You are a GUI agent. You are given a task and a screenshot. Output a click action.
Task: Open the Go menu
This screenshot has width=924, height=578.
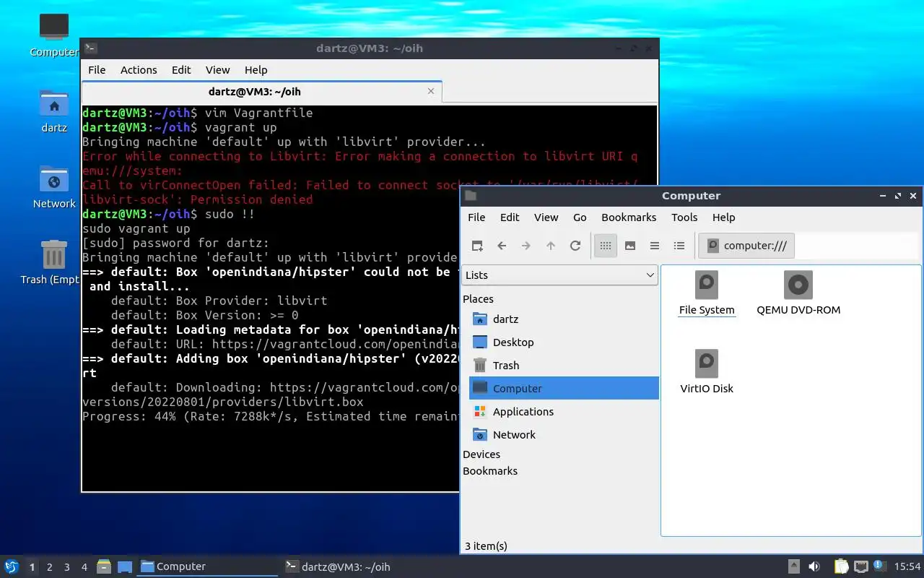tap(580, 217)
